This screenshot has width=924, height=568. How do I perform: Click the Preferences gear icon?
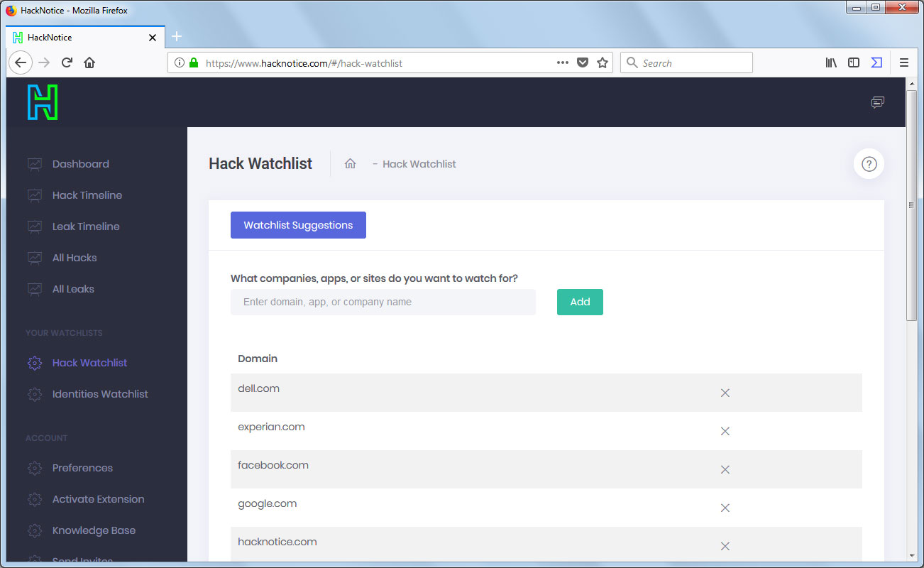34,468
